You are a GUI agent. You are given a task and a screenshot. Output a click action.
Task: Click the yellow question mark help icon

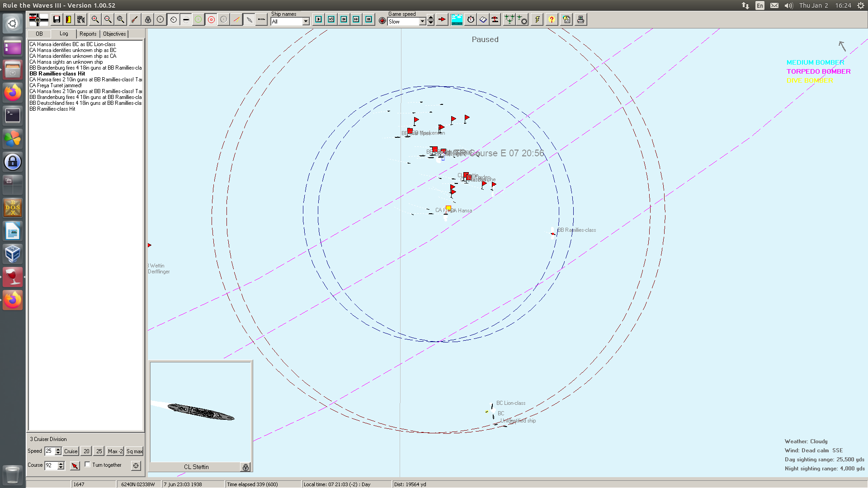552,19
